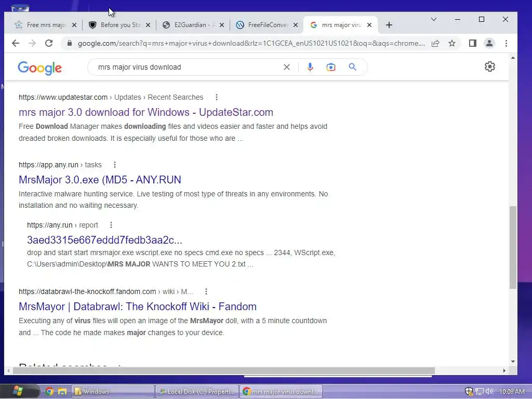This screenshot has height=399, width=532.
Task: Go back to previous page
Action: click(x=16, y=43)
